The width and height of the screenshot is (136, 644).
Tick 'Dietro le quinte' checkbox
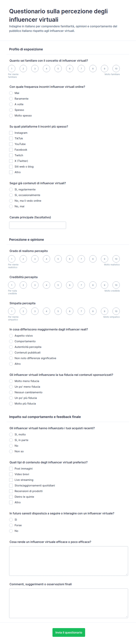(x=11, y=497)
